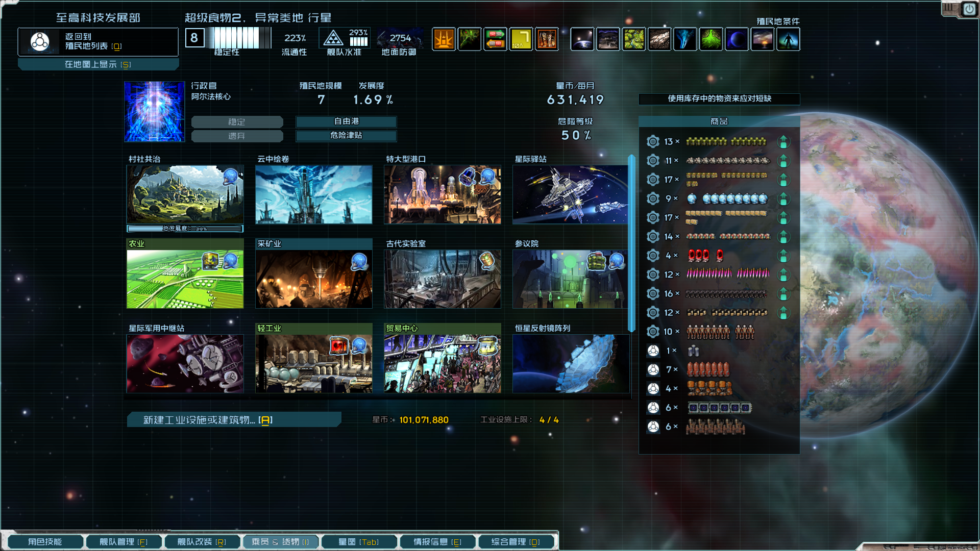Image resolution: width=980 pixels, height=551 pixels.
Task: Click the red-grey trade arrows market icon
Action: 495,39
